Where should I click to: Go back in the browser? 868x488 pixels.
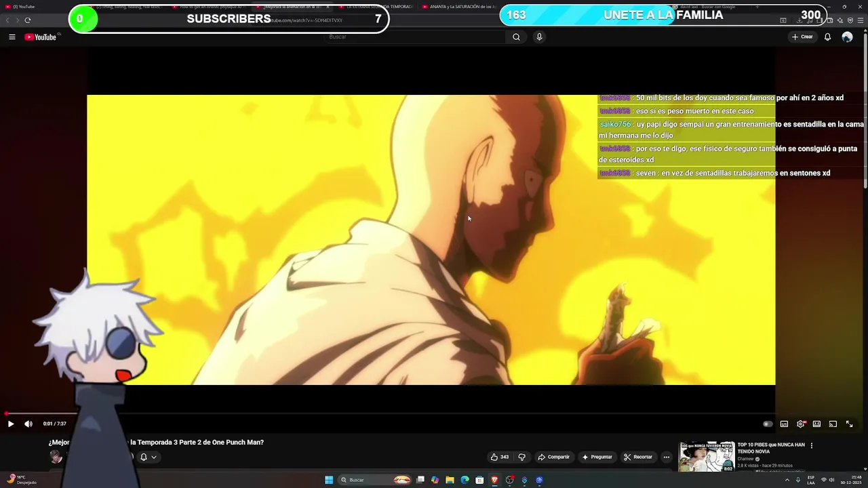[x=7, y=20]
